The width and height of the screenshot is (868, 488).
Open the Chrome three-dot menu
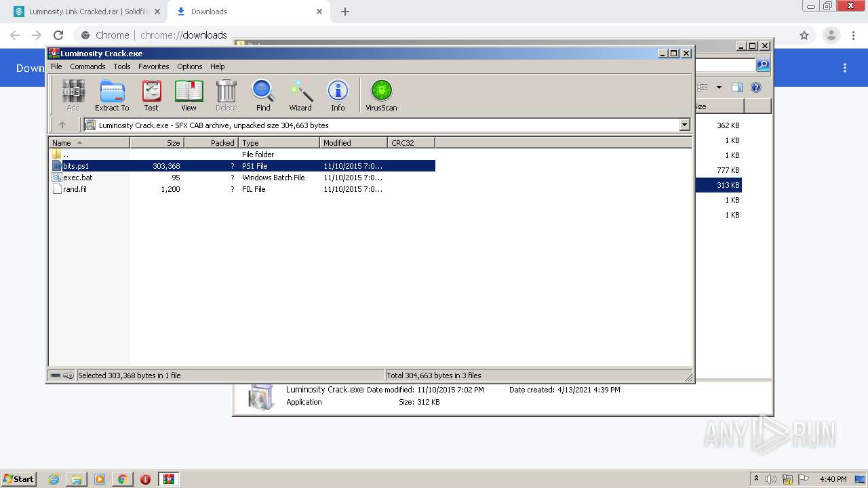click(853, 35)
